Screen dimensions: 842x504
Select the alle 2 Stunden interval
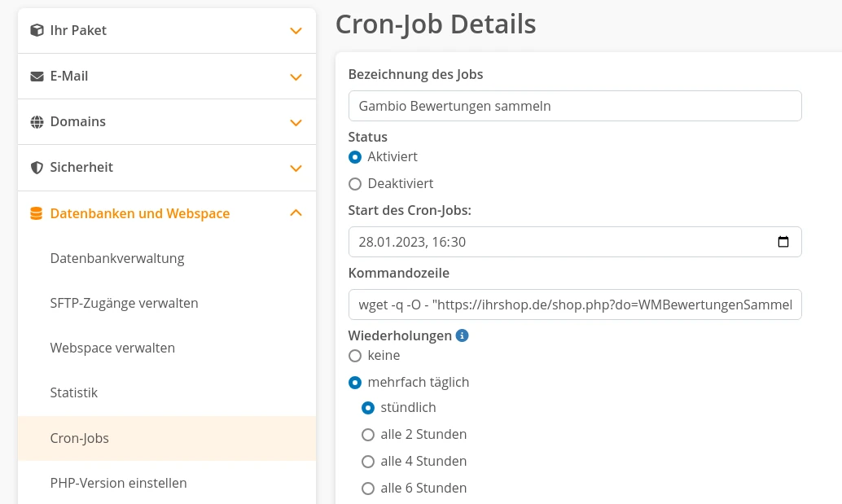click(x=368, y=435)
